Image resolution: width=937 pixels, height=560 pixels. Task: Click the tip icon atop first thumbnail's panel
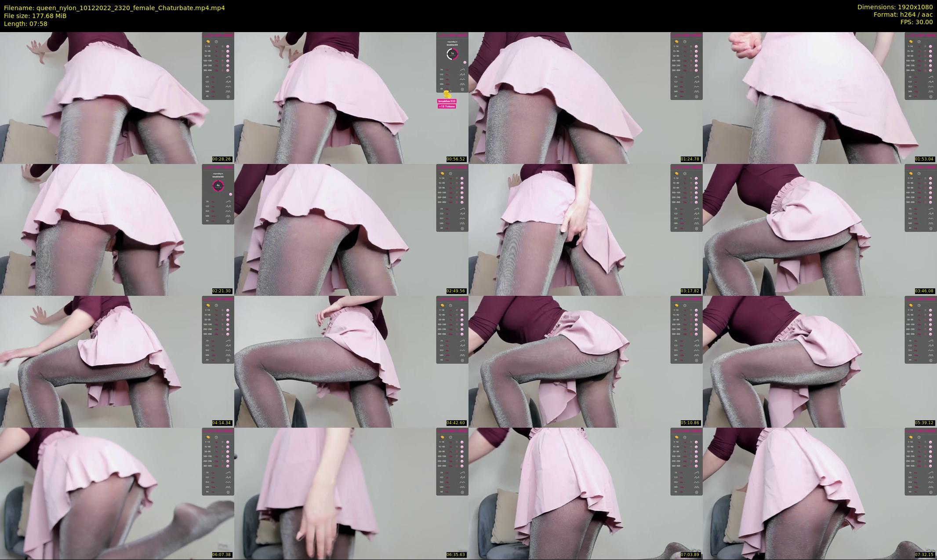tap(208, 42)
